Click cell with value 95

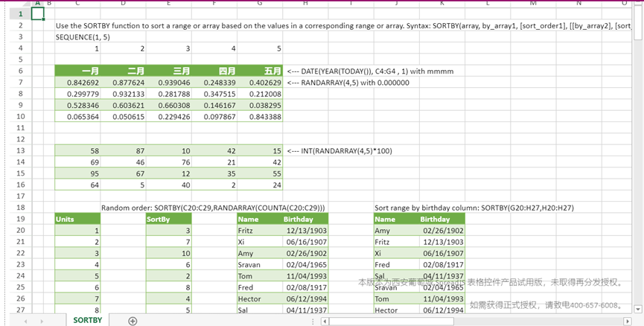point(77,173)
